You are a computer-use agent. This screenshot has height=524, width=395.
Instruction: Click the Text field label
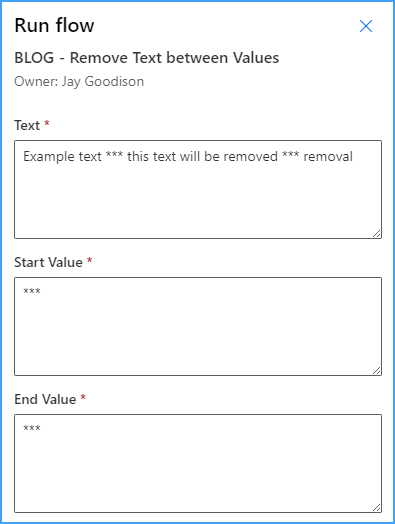click(x=27, y=126)
